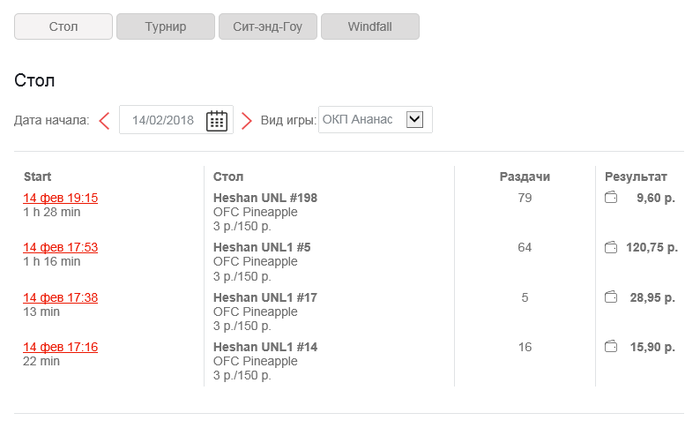Go to next date with right arrow

click(247, 121)
